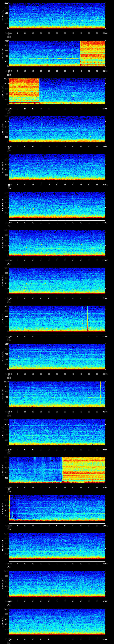Click the 13:37:00 spectrogram panel
The image size is (114, 644).
point(57,318)
